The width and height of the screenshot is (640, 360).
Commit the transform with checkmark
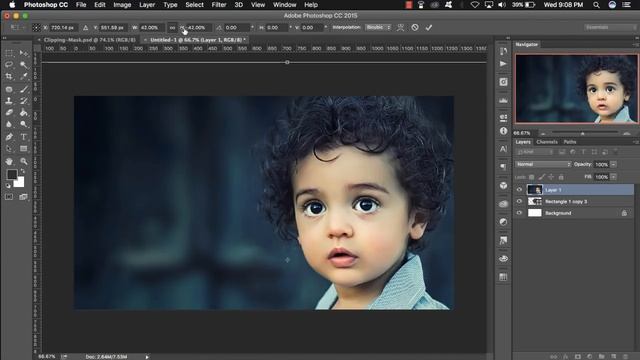(429, 27)
